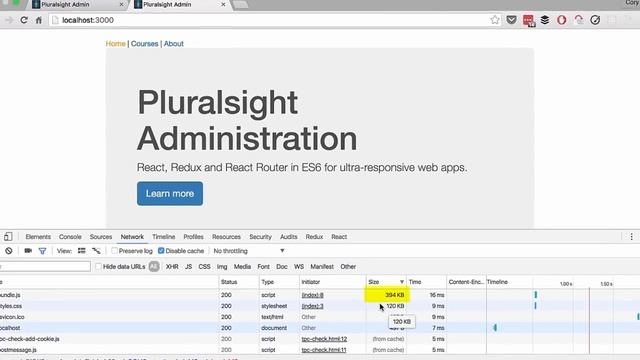The height and width of the screenshot is (360, 640).
Task: Select the 394 KB size cell
Action: (x=387, y=295)
